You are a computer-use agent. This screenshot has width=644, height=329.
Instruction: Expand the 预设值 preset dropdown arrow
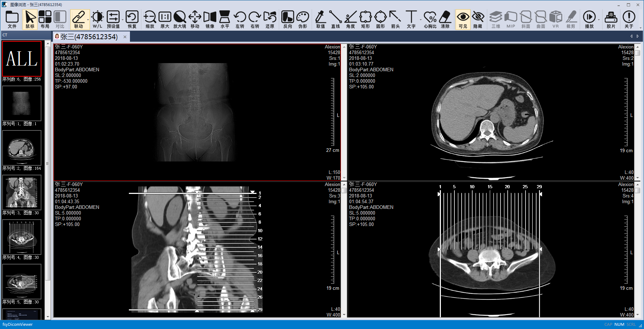click(122, 20)
